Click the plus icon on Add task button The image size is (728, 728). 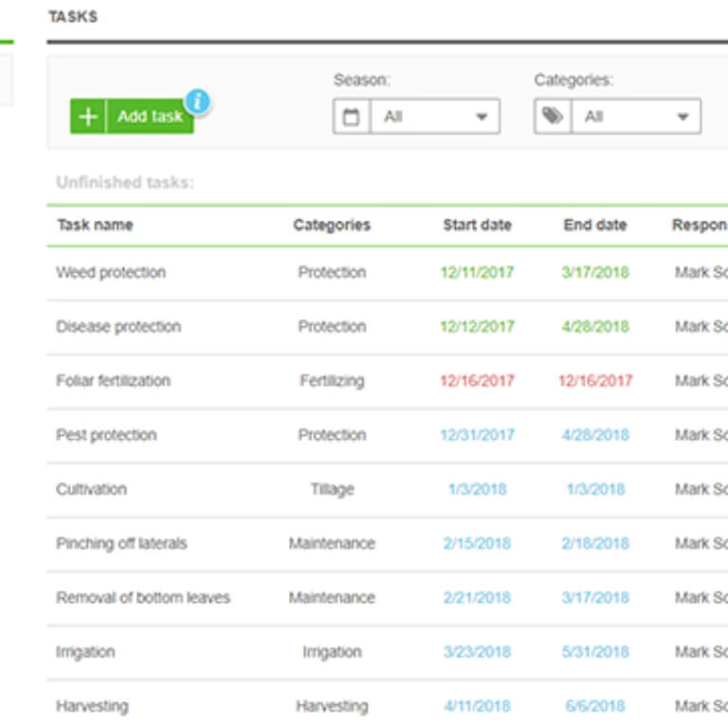coord(88,116)
